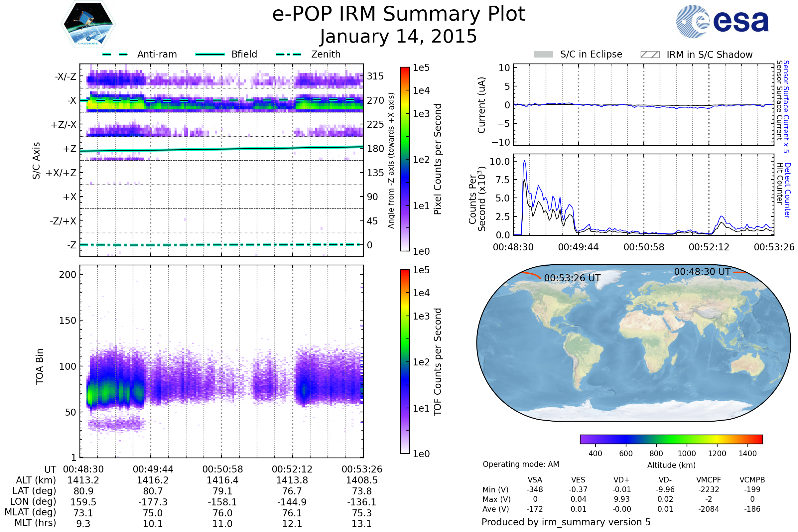Click the TOF Counts per Second colorbar
Viewport: 798px width, 532px height.
point(405,361)
